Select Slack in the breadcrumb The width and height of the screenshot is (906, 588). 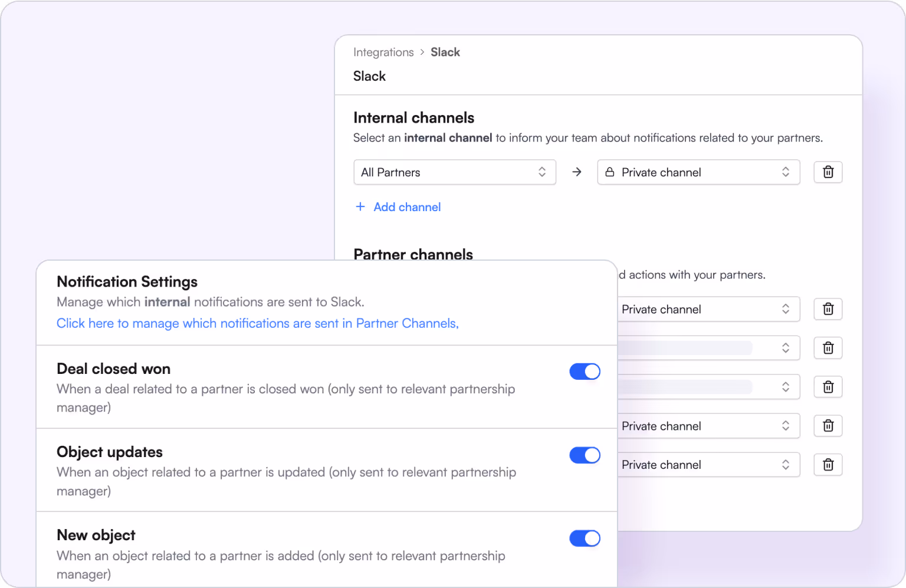[445, 52]
